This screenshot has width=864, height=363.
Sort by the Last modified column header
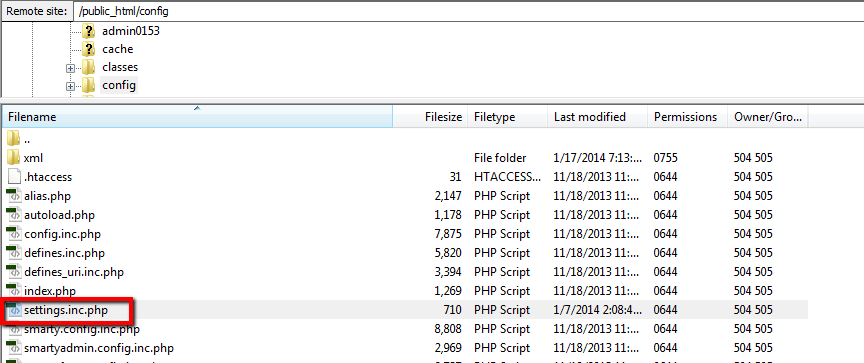pyautogui.click(x=598, y=117)
